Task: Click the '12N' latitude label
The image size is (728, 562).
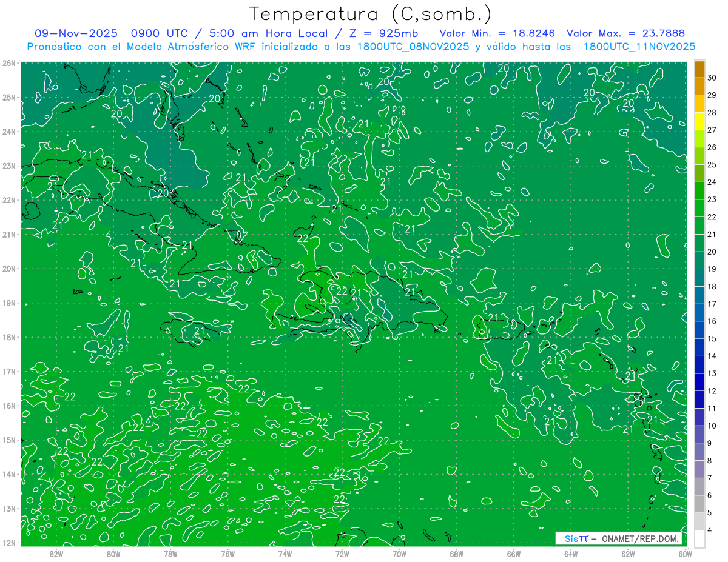Action: [x=8, y=543]
